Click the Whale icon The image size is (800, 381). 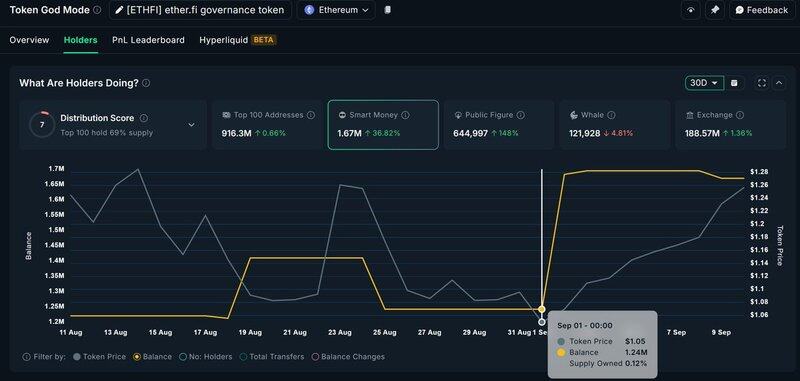click(x=573, y=115)
